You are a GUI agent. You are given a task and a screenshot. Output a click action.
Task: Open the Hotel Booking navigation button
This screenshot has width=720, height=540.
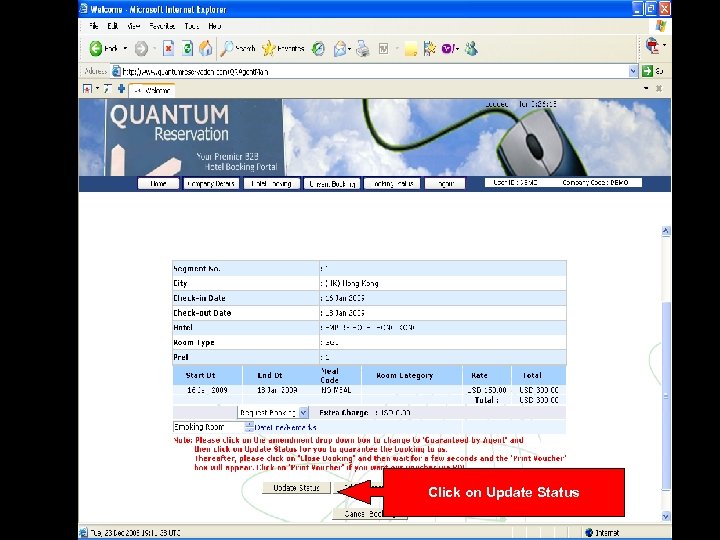(x=271, y=184)
